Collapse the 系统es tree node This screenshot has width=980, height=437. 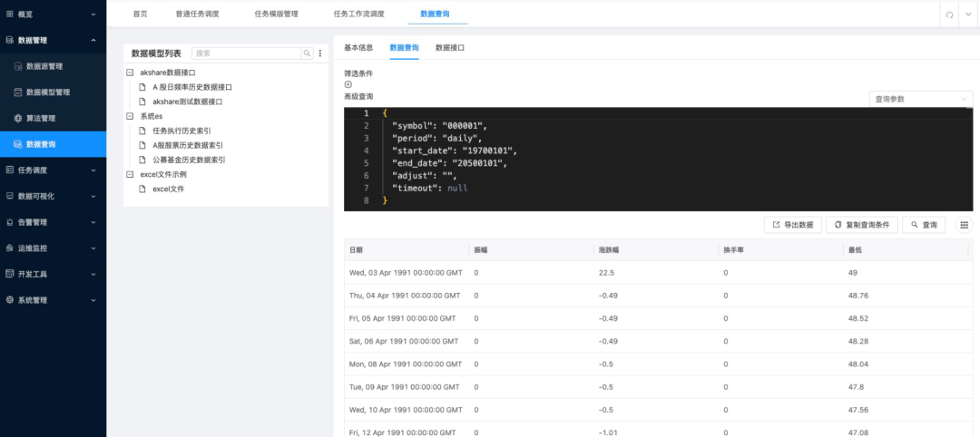click(x=130, y=116)
